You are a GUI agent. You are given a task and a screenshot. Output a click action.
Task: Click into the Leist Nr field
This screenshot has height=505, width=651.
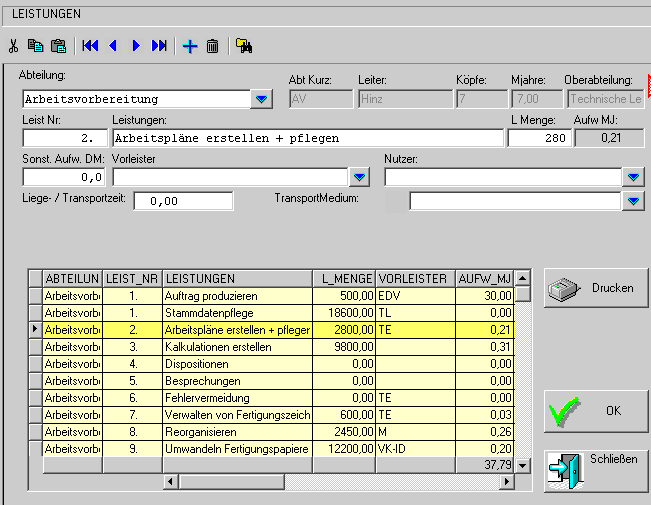(x=65, y=138)
